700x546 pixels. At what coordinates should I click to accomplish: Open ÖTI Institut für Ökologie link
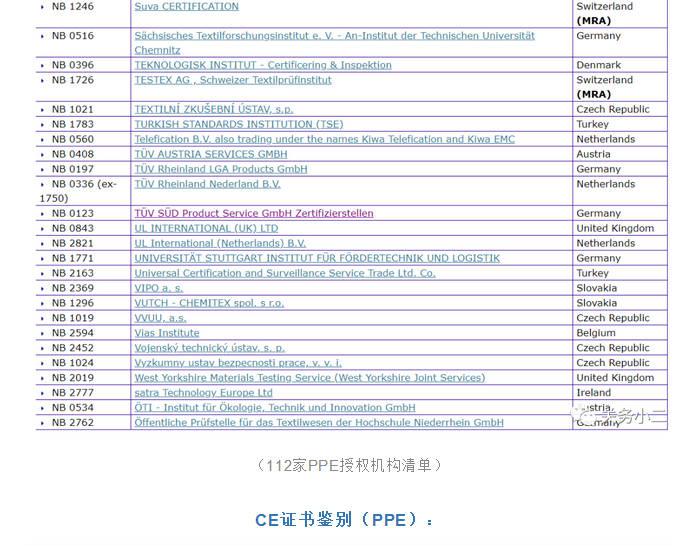[x=275, y=408]
